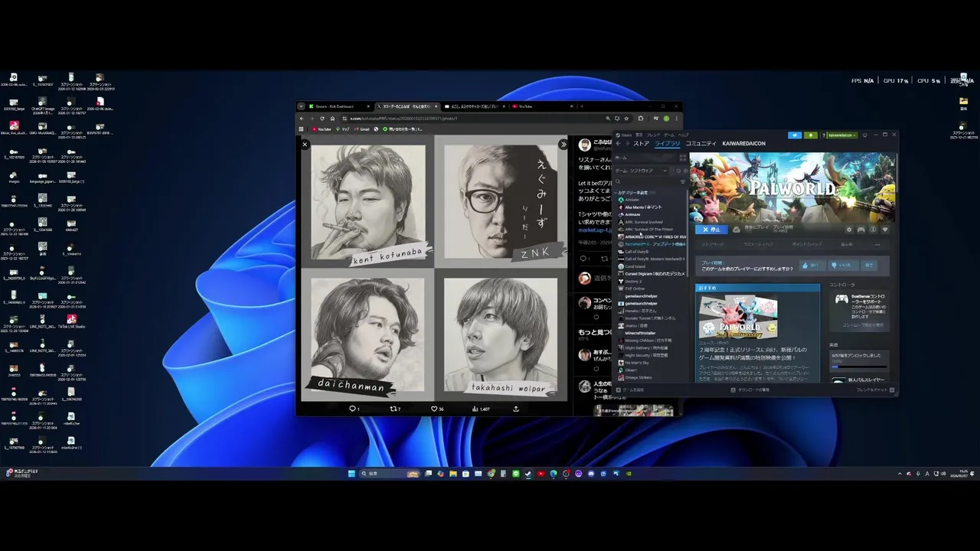Open the kaiwaredaicon account dropdown in Steam
The width and height of the screenshot is (980, 551).
point(842,135)
